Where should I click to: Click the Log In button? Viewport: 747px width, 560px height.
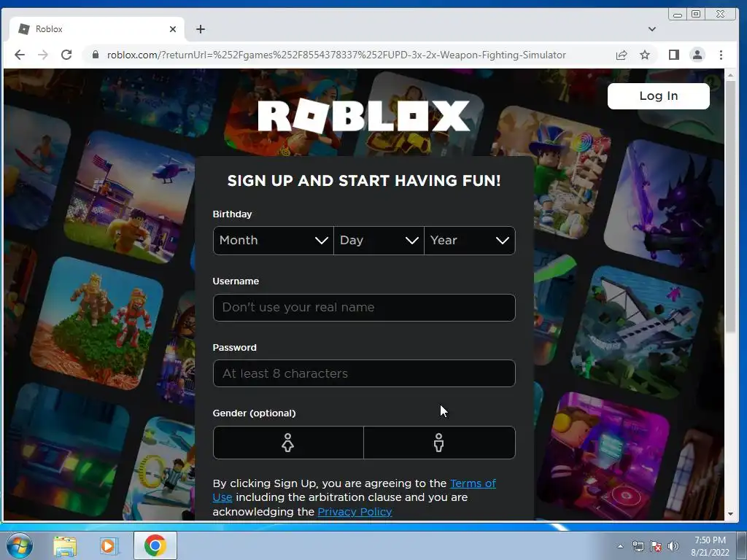point(659,96)
